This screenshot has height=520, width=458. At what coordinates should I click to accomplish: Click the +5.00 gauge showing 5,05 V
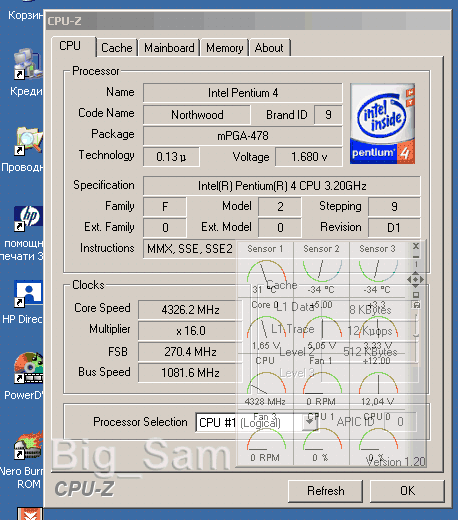321,326
